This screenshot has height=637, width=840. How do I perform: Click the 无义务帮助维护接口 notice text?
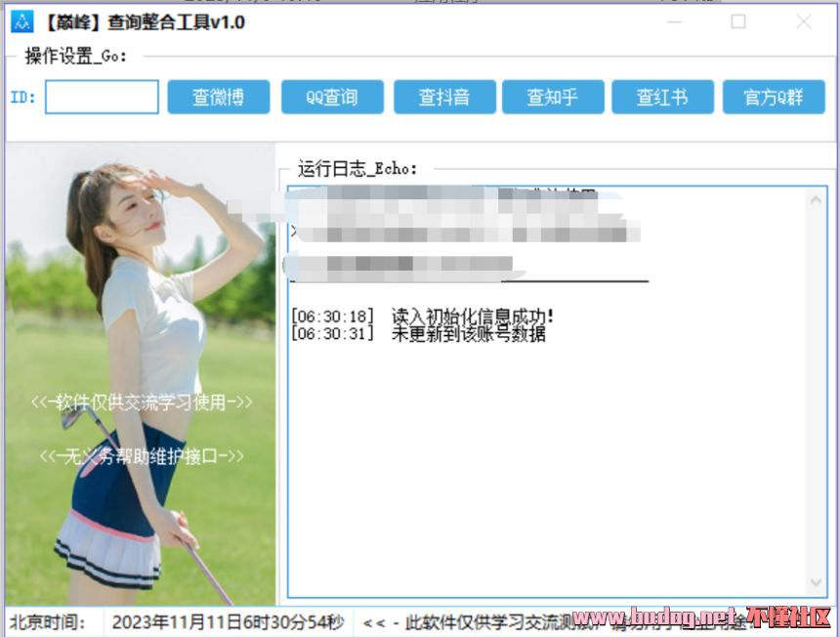142,456
